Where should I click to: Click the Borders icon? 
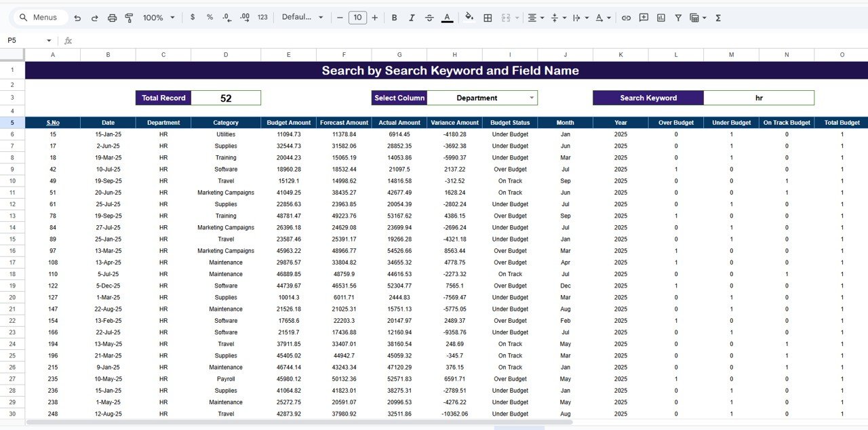click(x=488, y=18)
